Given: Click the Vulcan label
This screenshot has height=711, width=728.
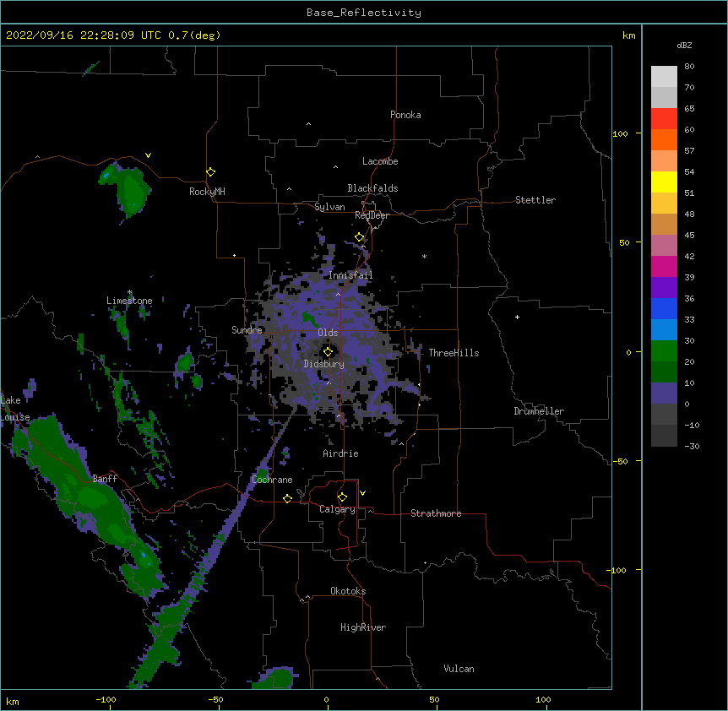Looking at the screenshot, I should click(459, 669).
